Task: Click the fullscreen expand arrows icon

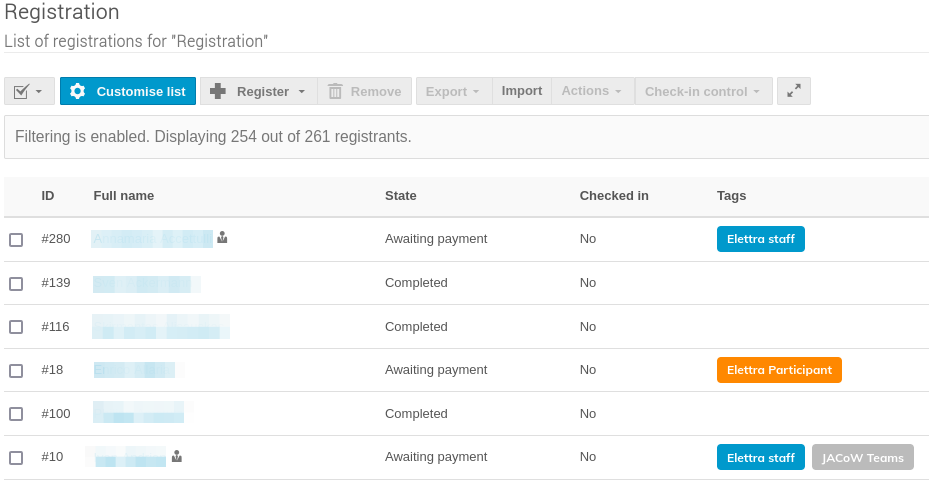Action: 794,91
